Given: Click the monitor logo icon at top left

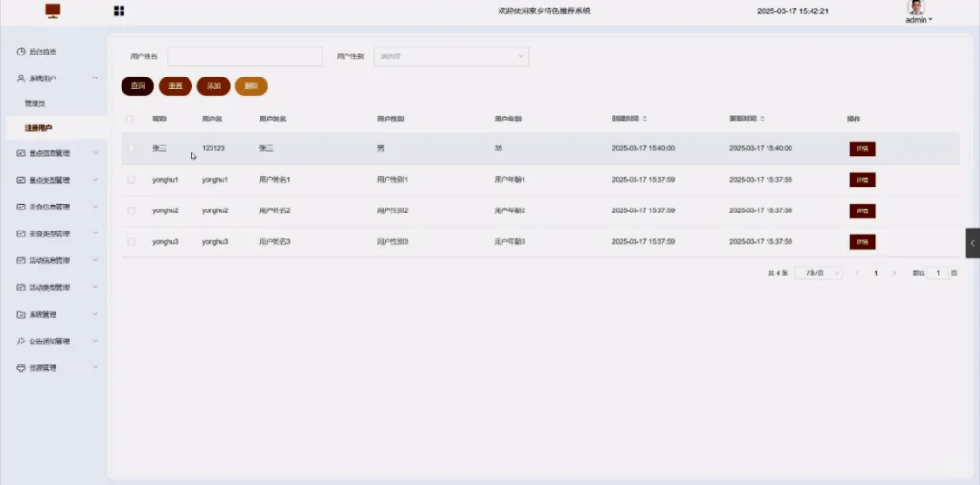Looking at the screenshot, I should pos(54,11).
